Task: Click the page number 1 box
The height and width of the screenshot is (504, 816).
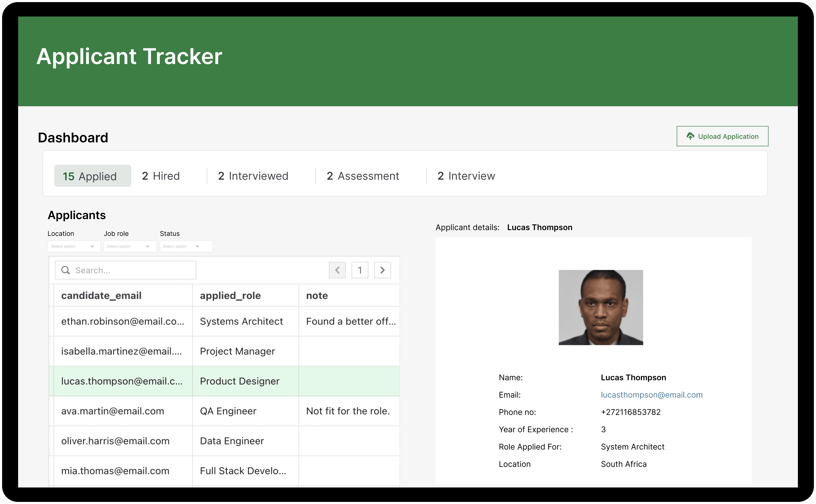Action: (x=359, y=270)
